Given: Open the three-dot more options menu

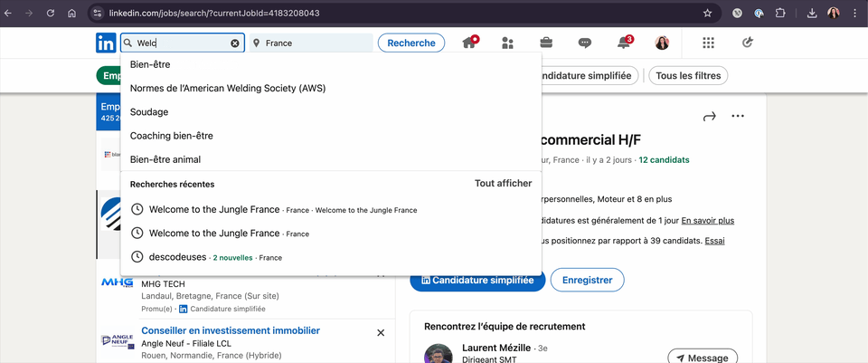Looking at the screenshot, I should click(x=738, y=116).
